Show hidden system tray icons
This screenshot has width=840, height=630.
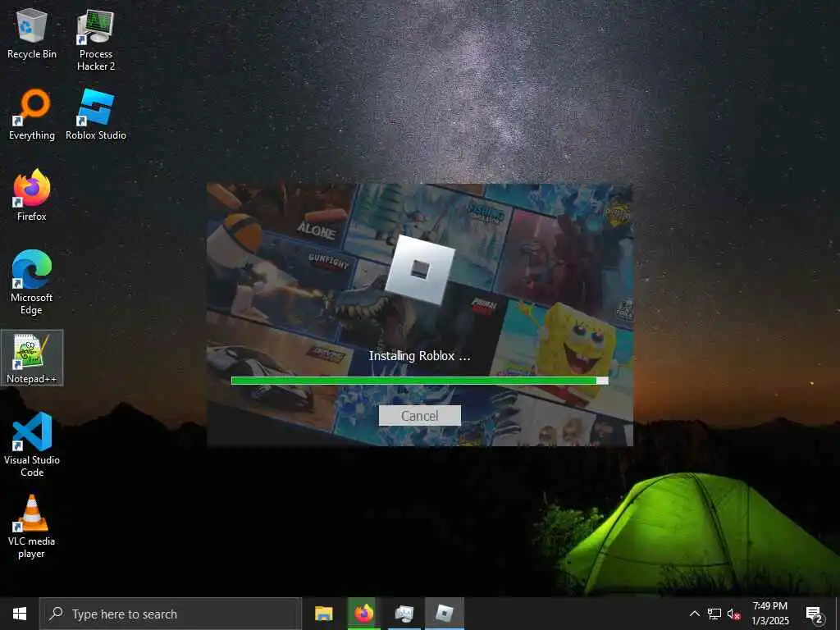(694, 614)
